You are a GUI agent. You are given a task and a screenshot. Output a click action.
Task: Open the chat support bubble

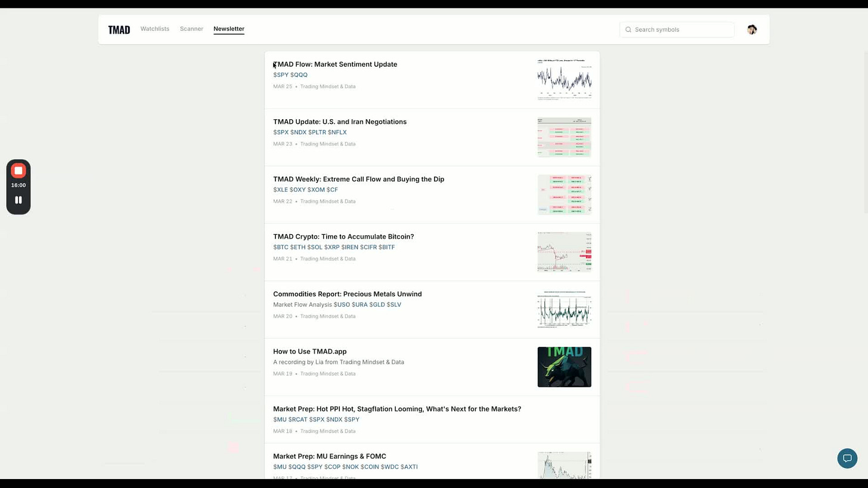click(x=847, y=458)
